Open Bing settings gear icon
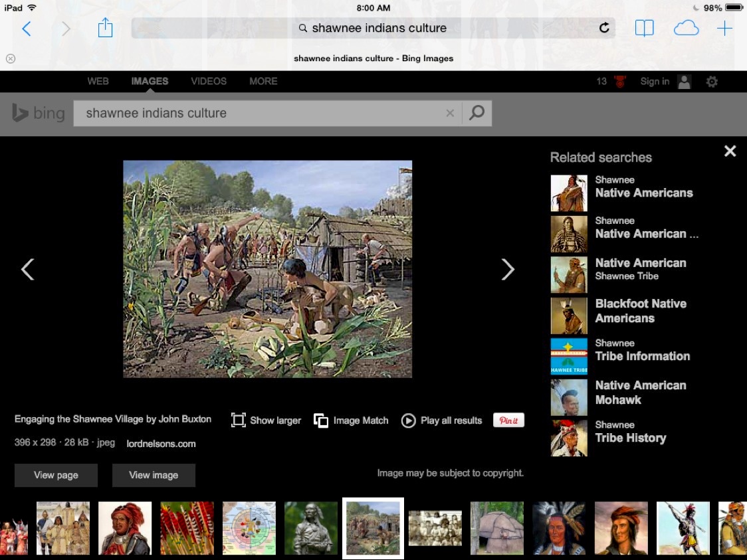 point(712,82)
